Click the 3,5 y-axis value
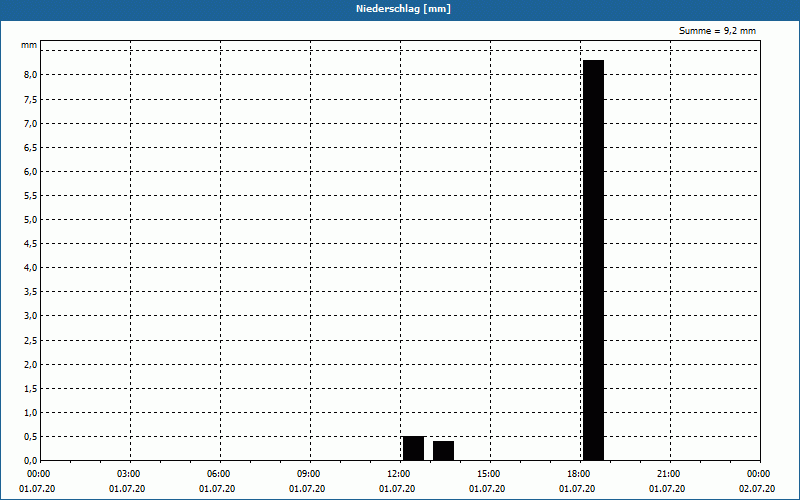This screenshot has height=500, width=800. [x=31, y=291]
